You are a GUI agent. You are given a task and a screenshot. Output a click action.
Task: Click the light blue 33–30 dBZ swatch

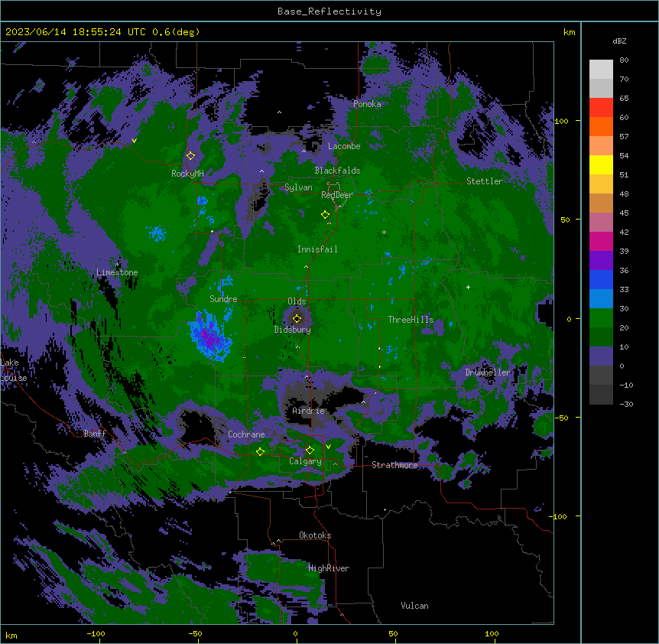[601, 299]
